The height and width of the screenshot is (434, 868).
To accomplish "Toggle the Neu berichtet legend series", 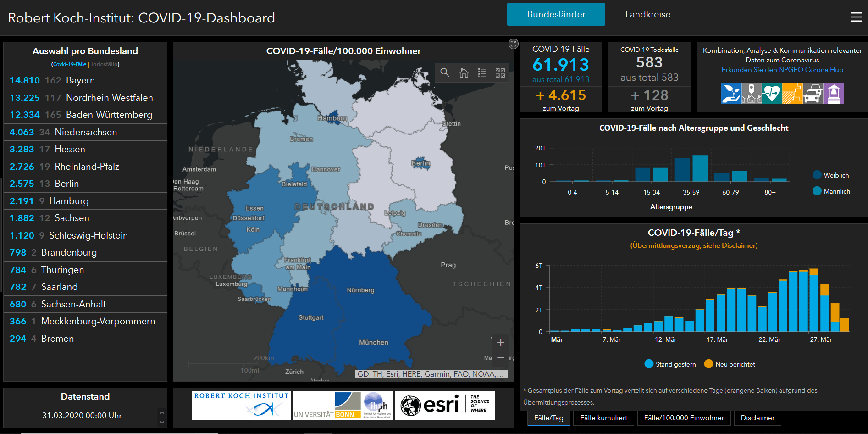I will pos(730,364).
